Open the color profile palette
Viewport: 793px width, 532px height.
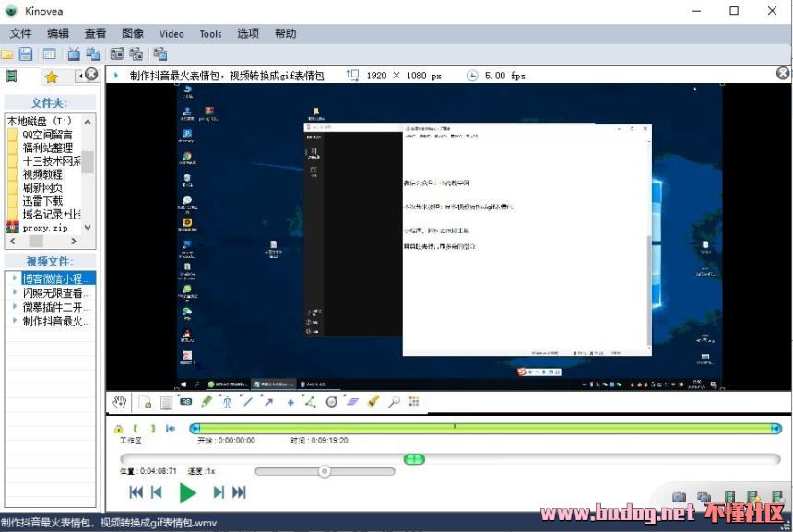pos(414,402)
